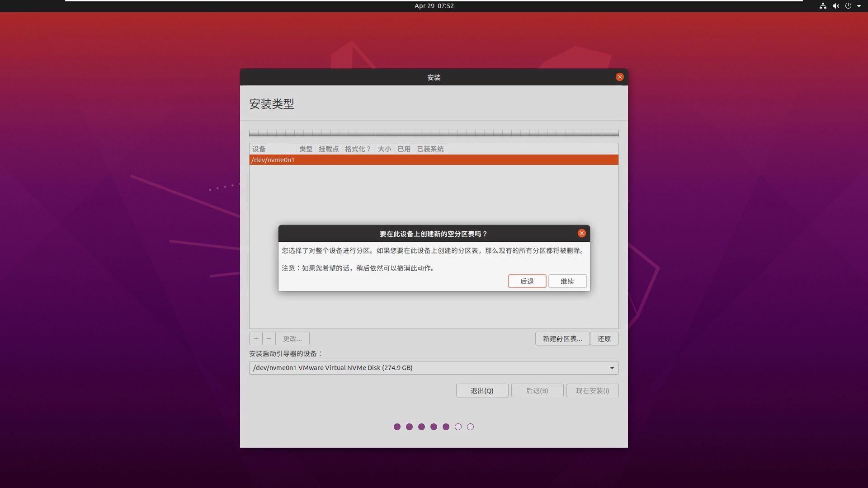Click 继续 to confirm creating new partition table
This screenshot has height=488, width=868.
point(567,281)
